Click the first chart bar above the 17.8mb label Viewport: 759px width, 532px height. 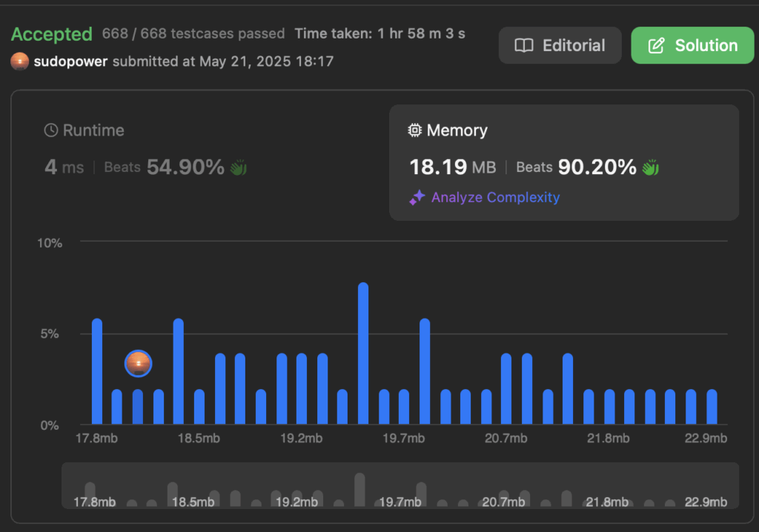[97, 371]
